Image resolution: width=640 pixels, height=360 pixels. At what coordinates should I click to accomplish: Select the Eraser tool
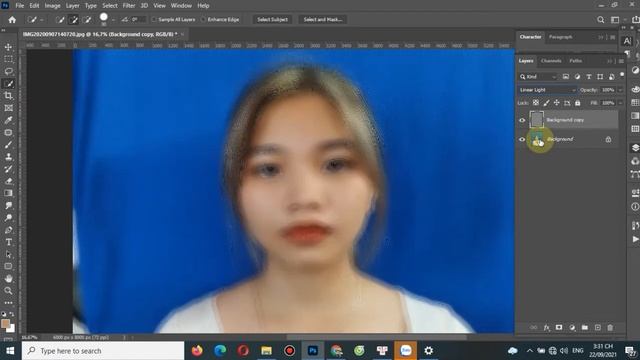click(x=8, y=181)
